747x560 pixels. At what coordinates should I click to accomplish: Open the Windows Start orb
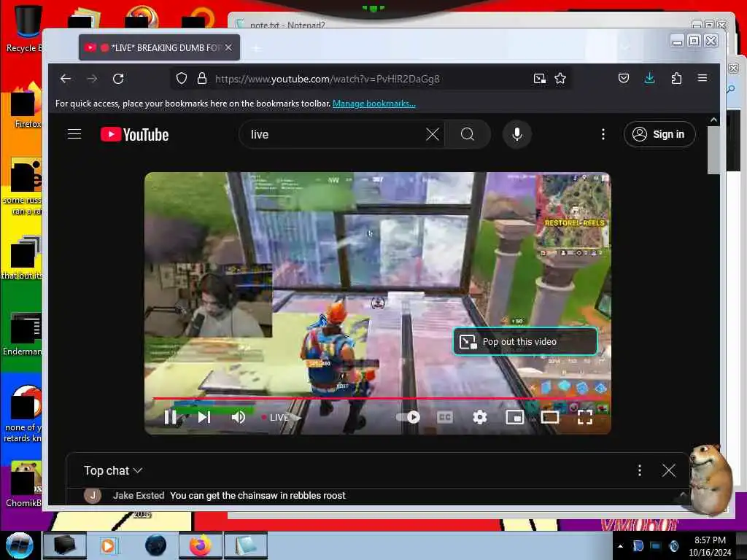pos(20,545)
